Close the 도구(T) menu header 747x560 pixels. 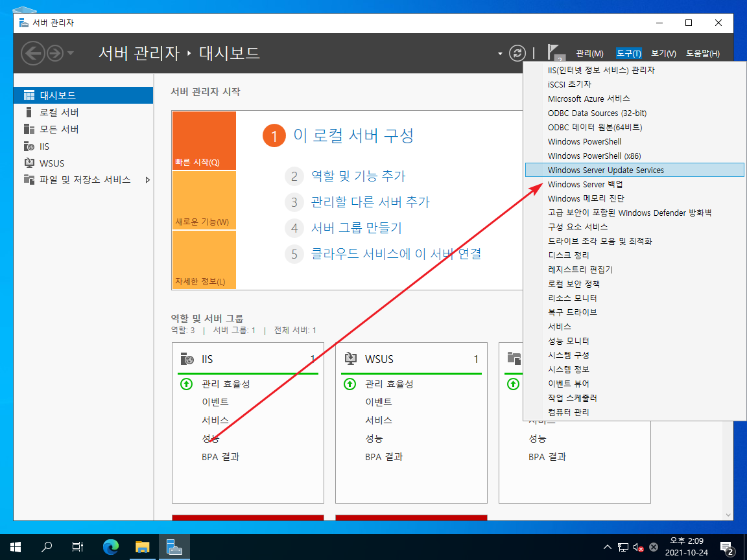click(629, 53)
